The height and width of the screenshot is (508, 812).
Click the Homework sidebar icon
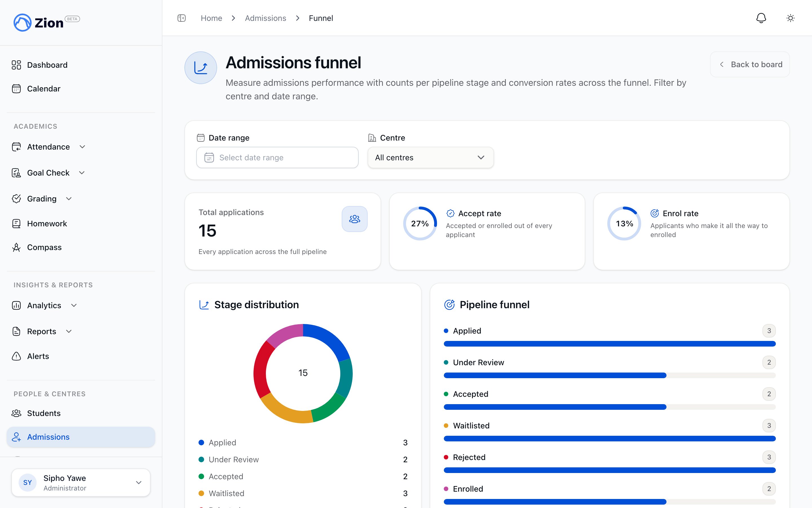click(x=16, y=224)
